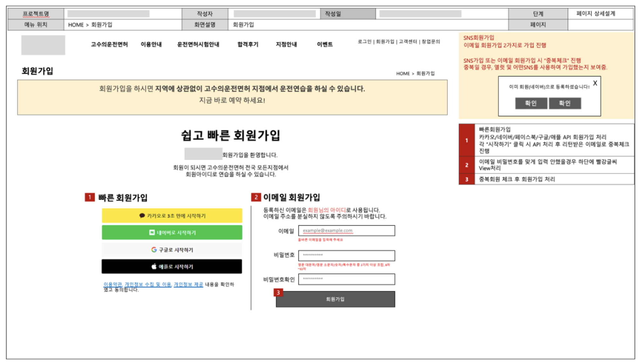Screen dimensions: 640x364
Task: Click 고객센터 link in top utility menu
Action: (408, 42)
